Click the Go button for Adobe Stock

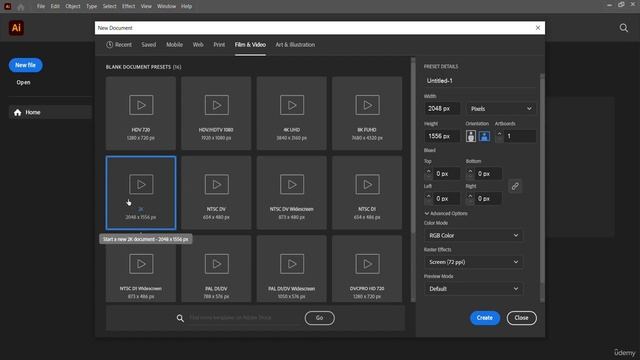tap(320, 318)
